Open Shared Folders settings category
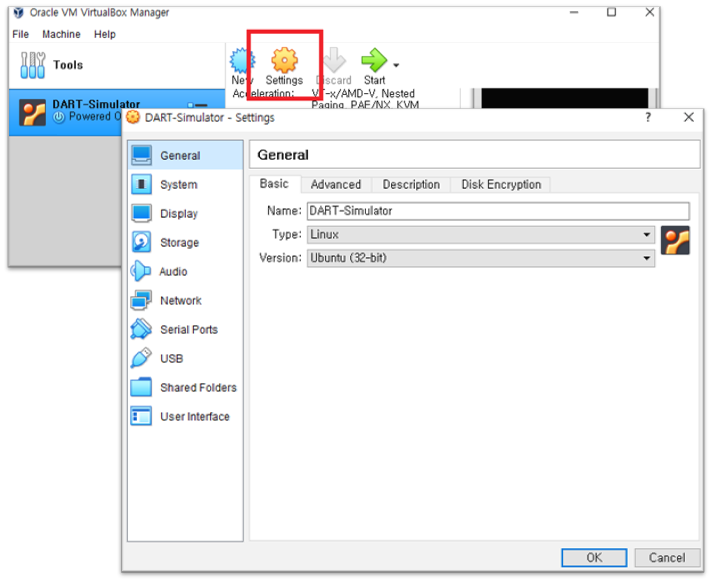Image resolution: width=712 pixels, height=582 pixels. 198,388
